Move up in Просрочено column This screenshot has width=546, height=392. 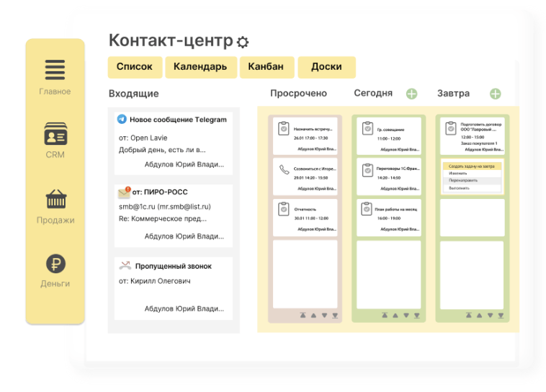tap(314, 316)
